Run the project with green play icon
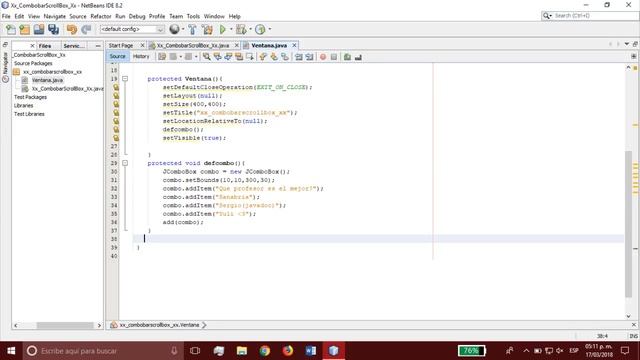 point(222,29)
